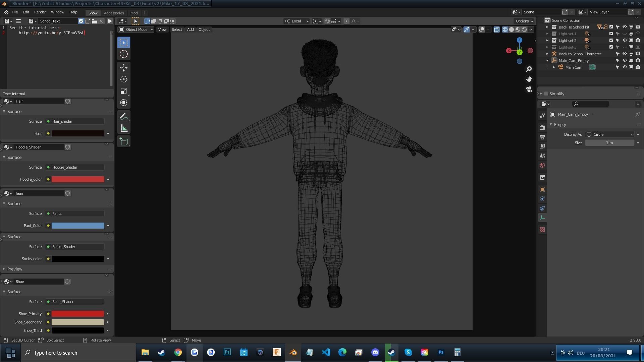Select the Select Box tool
Viewport: 644px width, 362px height.
124,43
